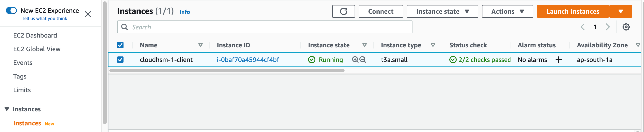Viewport: 644px width, 132px height.
Task: Open the Actions dropdown
Action: [507, 11]
